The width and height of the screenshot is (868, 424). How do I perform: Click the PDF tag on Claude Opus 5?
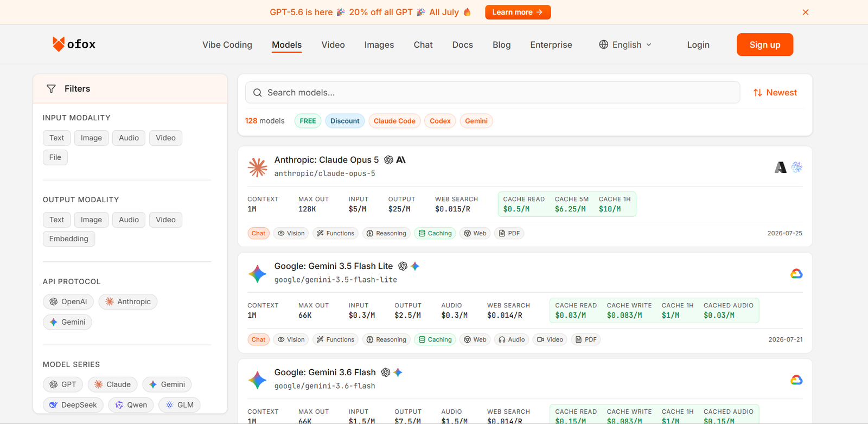pyautogui.click(x=509, y=233)
